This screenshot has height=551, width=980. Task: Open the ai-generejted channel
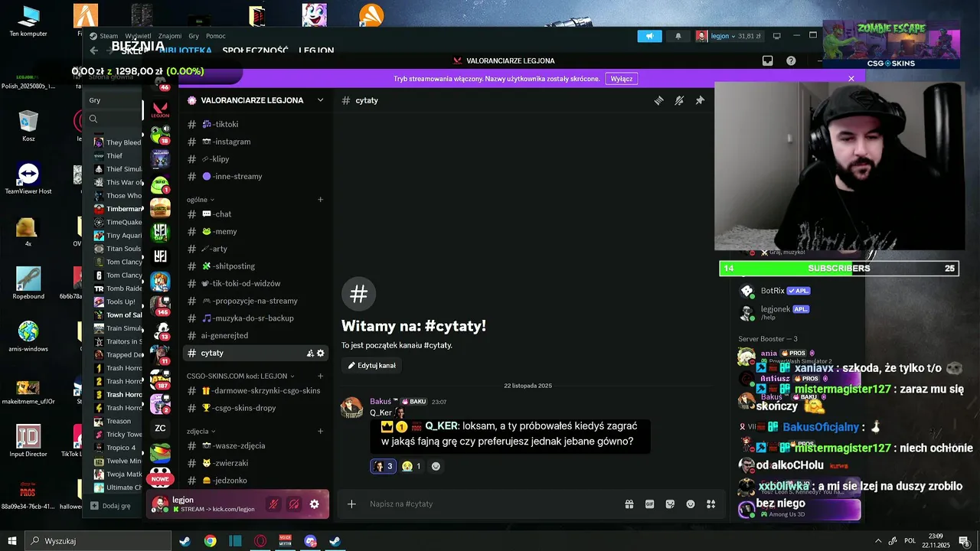pos(256,336)
